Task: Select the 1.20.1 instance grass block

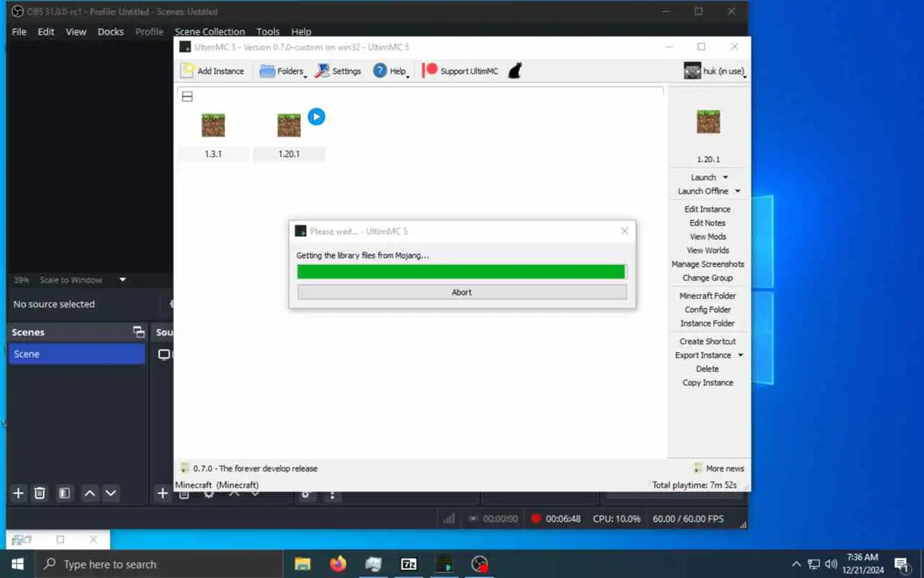Action: (x=289, y=126)
